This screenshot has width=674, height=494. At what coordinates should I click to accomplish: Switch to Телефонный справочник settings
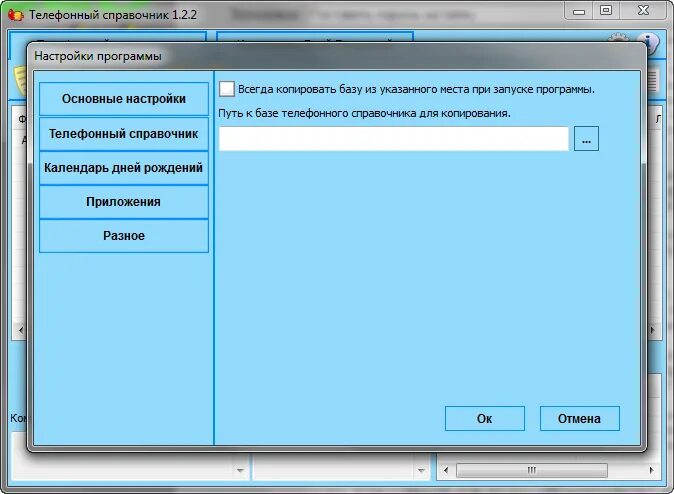tap(124, 134)
